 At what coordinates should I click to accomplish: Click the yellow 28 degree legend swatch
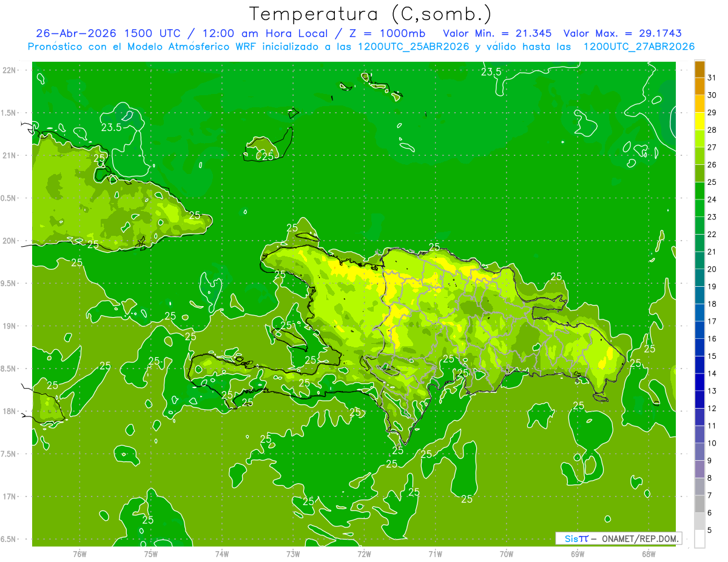pos(699,121)
